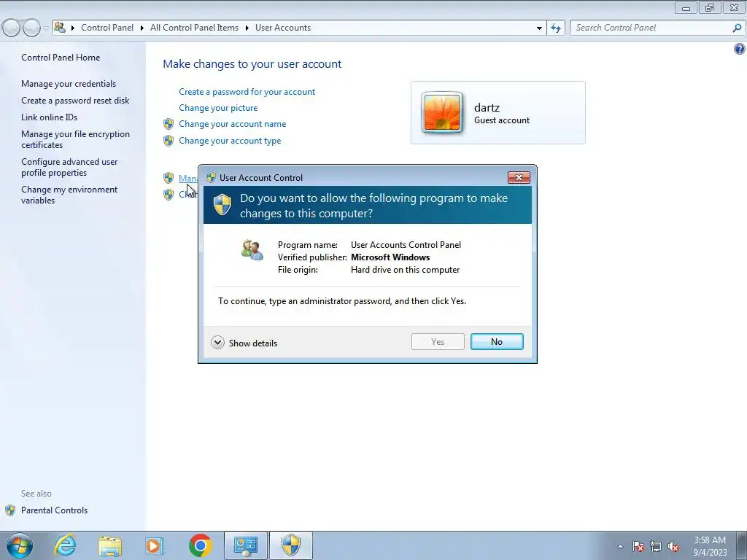
Task: Click the blue help question mark icon
Action: [x=740, y=49]
